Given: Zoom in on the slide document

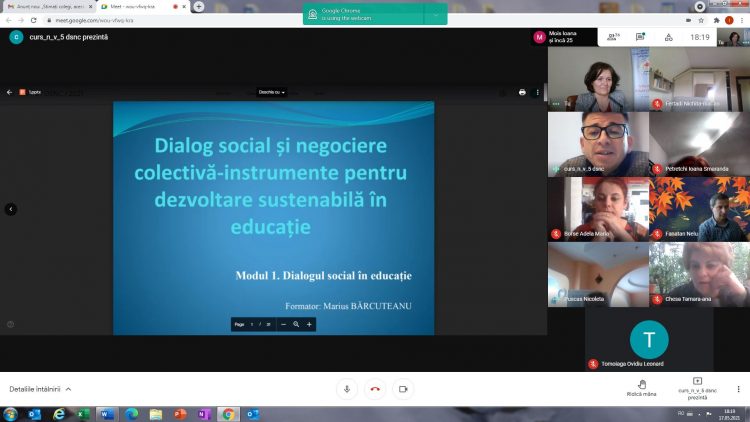Looking at the screenshot, I should [309, 324].
